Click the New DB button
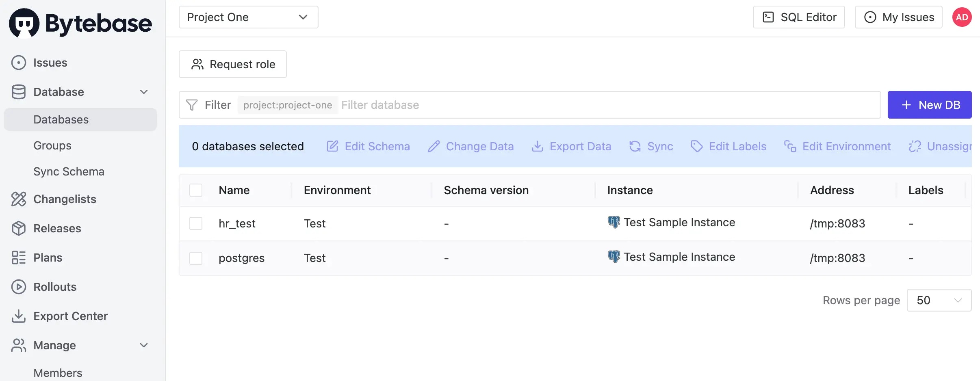Image resolution: width=980 pixels, height=381 pixels. (x=929, y=105)
